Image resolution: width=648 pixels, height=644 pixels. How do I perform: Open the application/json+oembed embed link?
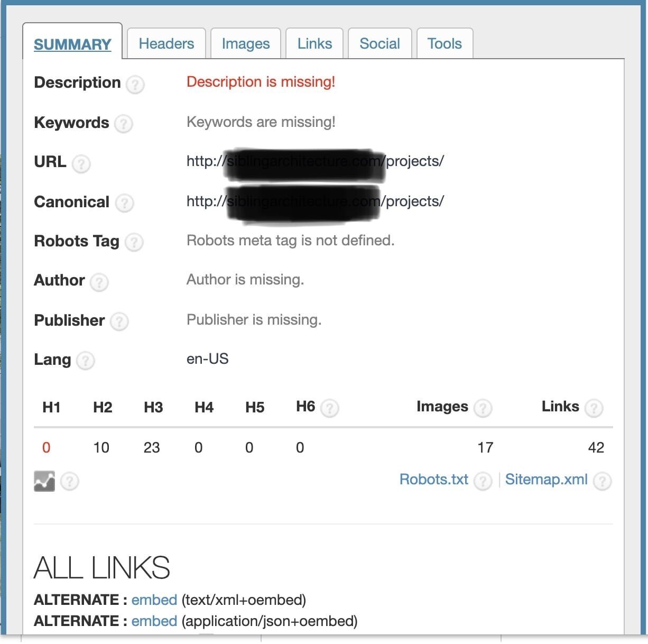(154, 621)
